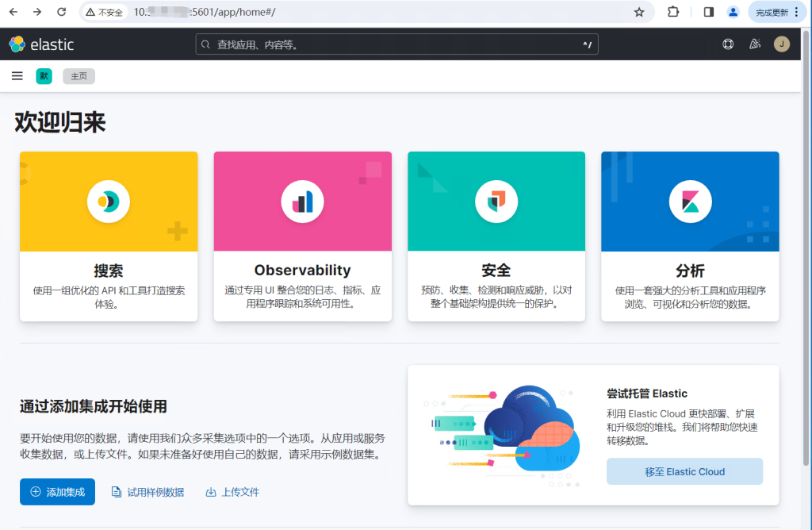Screen dimensions: 812x530
Task: Click the Elastic logo in header
Action: point(41,44)
